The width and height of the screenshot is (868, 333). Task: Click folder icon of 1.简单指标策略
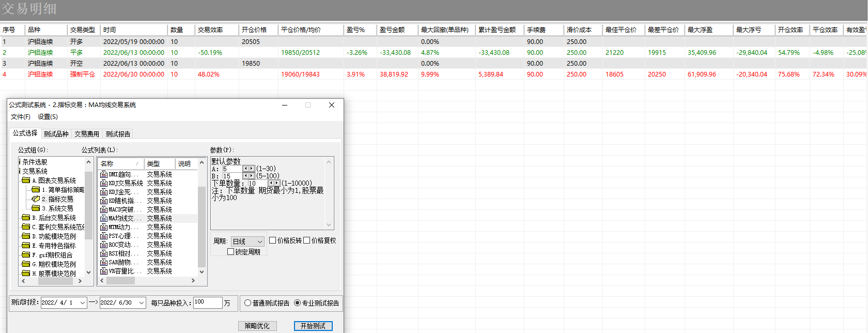[x=36, y=190]
